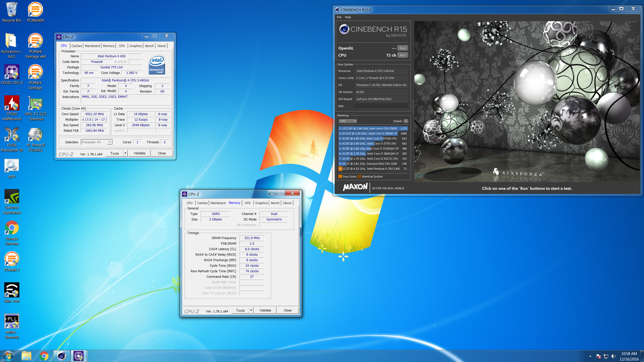Open EVGA PrecisionX 16 icon
Screen dimensions: 644x362
(12, 139)
